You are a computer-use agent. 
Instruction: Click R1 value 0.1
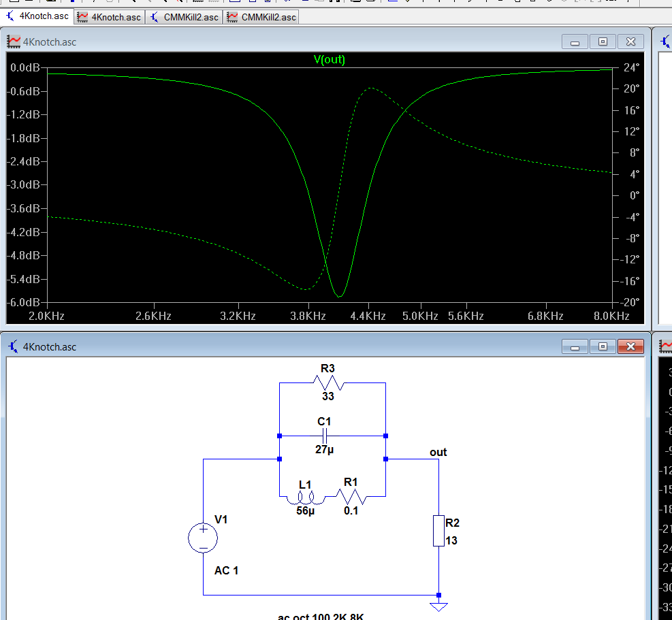[351, 510]
